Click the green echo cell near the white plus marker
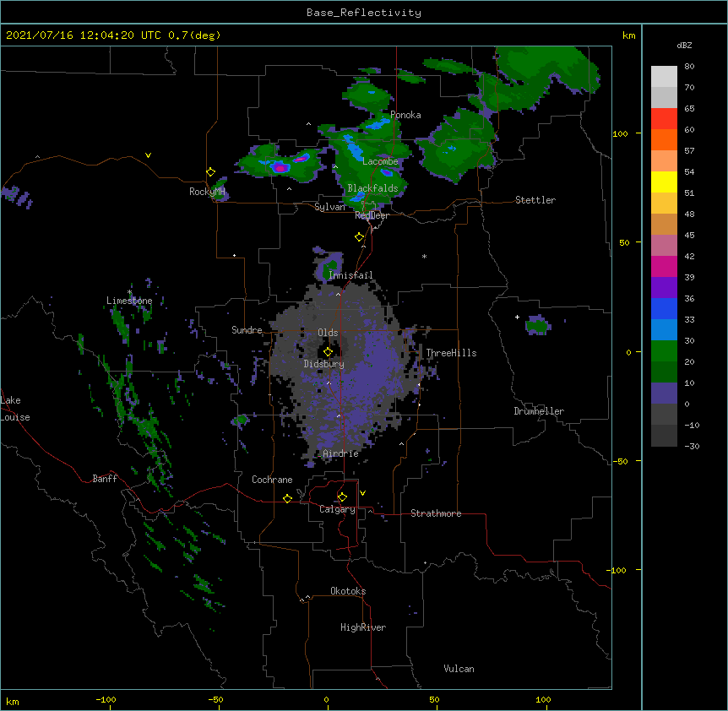This screenshot has width=728, height=711. click(x=538, y=325)
